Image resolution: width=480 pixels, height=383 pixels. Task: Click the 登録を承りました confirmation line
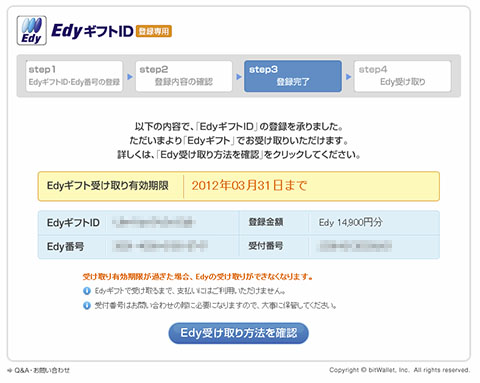pos(239,127)
